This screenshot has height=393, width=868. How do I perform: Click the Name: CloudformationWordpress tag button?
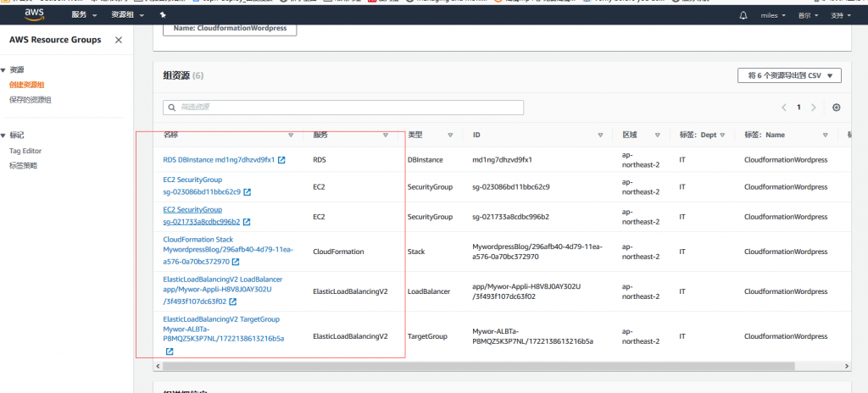point(230,28)
